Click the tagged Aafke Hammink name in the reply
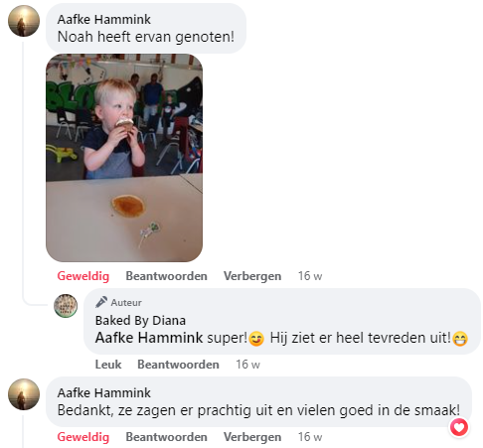 tap(149, 338)
